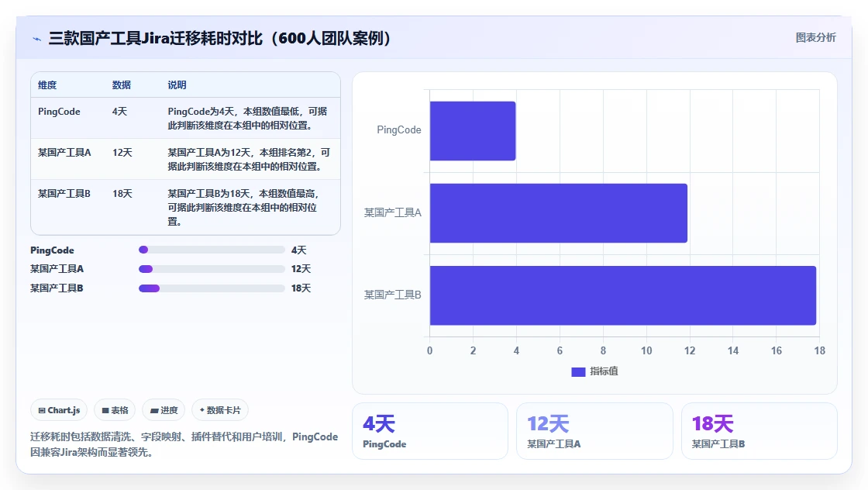
Task: Click the 某国产工具B progress bar
Action: pos(212,288)
